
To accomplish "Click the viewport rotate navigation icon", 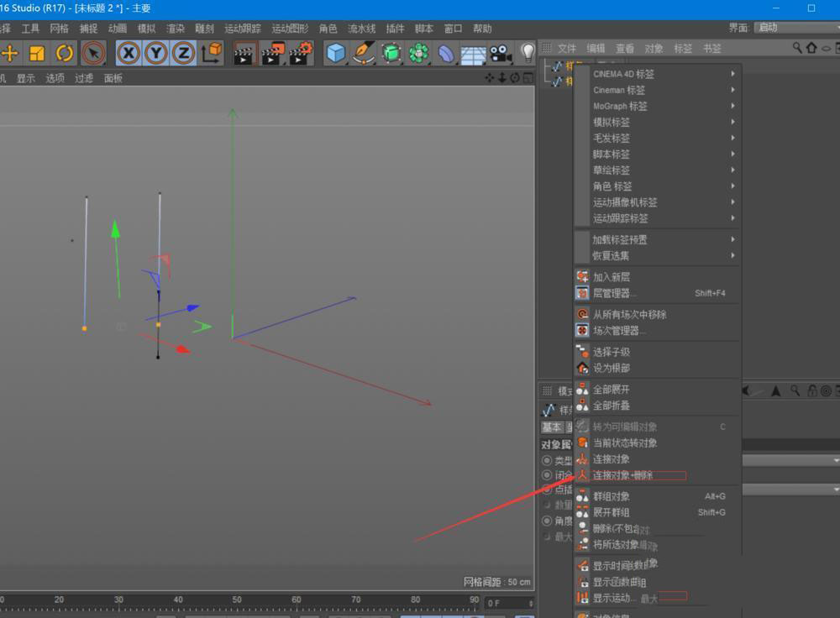I will 515,78.
